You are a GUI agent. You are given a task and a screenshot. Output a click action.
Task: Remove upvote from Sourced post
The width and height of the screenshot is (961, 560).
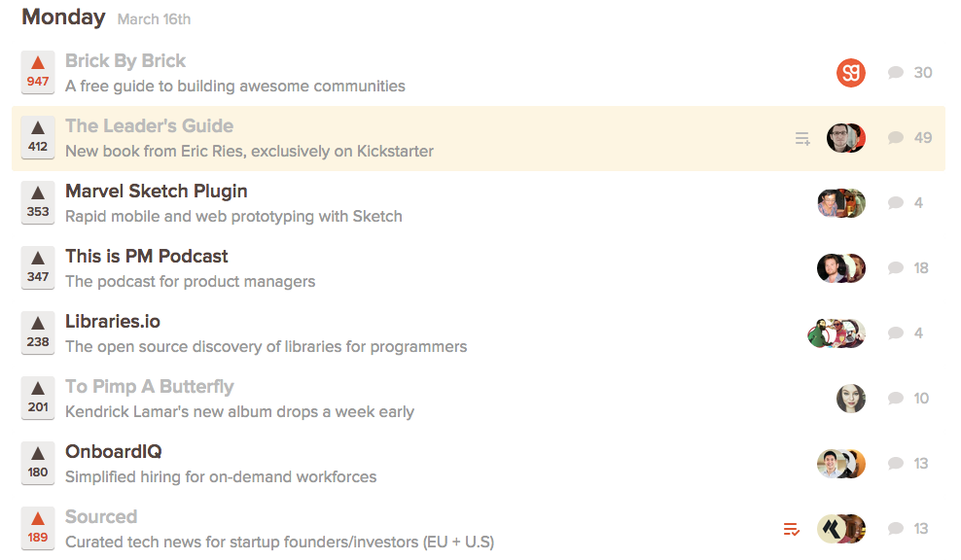[38, 528]
